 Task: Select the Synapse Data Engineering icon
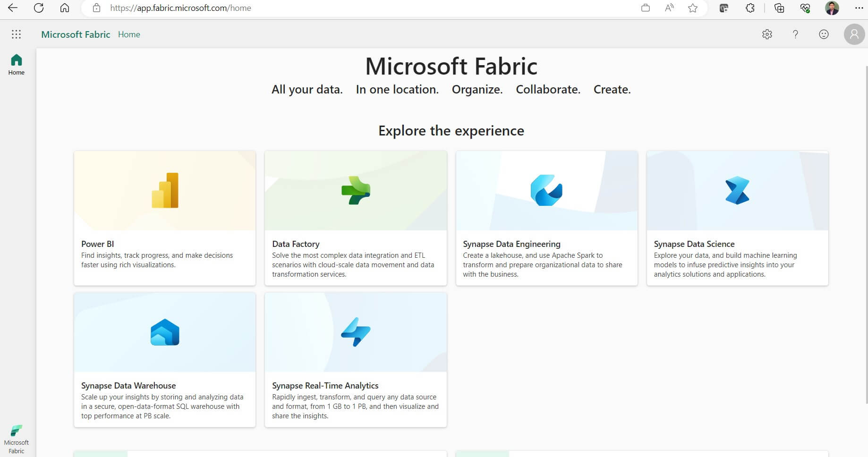click(546, 190)
